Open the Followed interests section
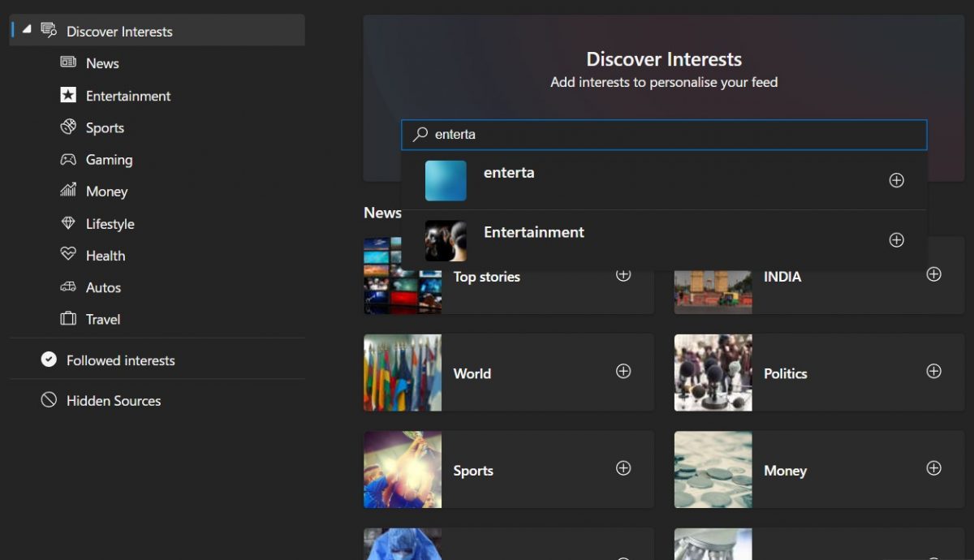 (120, 360)
